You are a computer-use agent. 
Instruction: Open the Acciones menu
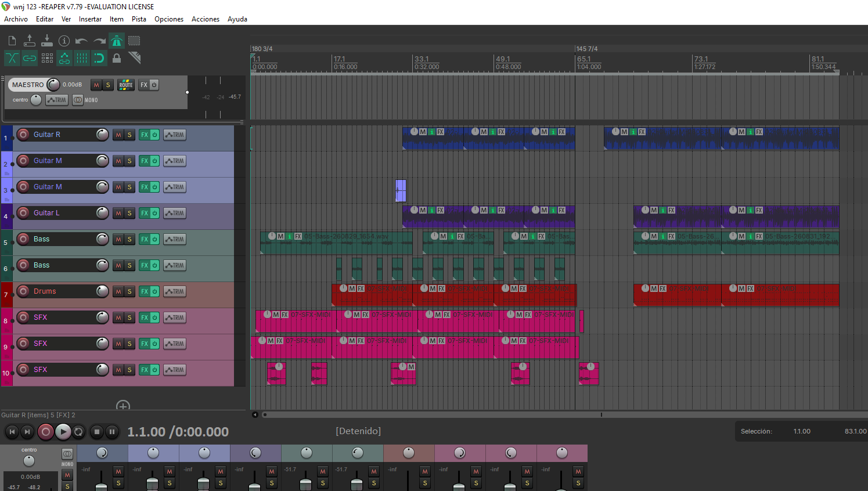pyautogui.click(x=206, y=19)
